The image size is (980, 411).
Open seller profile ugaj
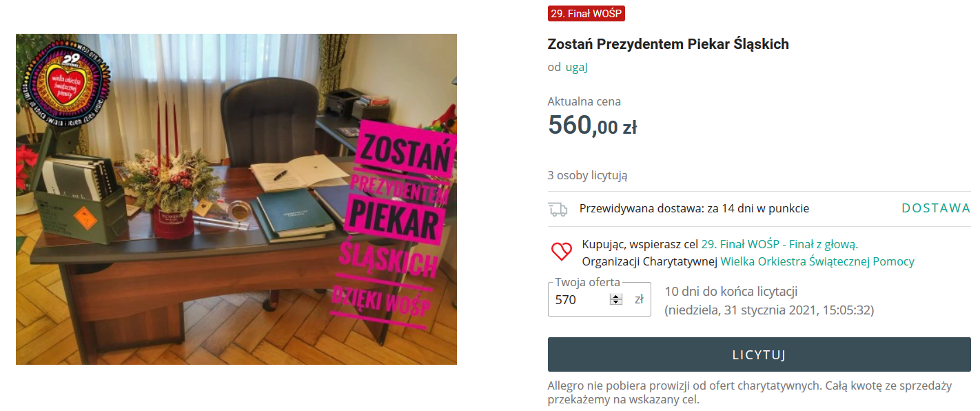pyautogui.click(x=576, y=67)
